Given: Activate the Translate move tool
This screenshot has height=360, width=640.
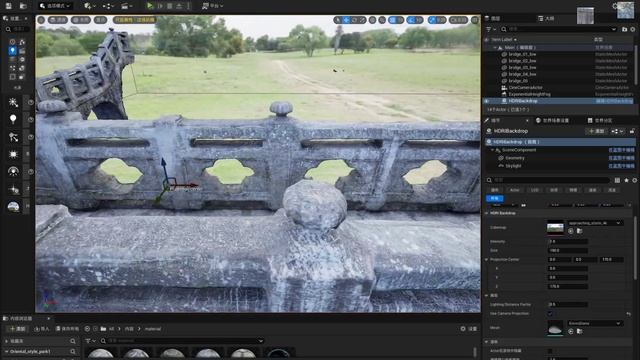Looking at the screenshot, I should click(346, 20).
